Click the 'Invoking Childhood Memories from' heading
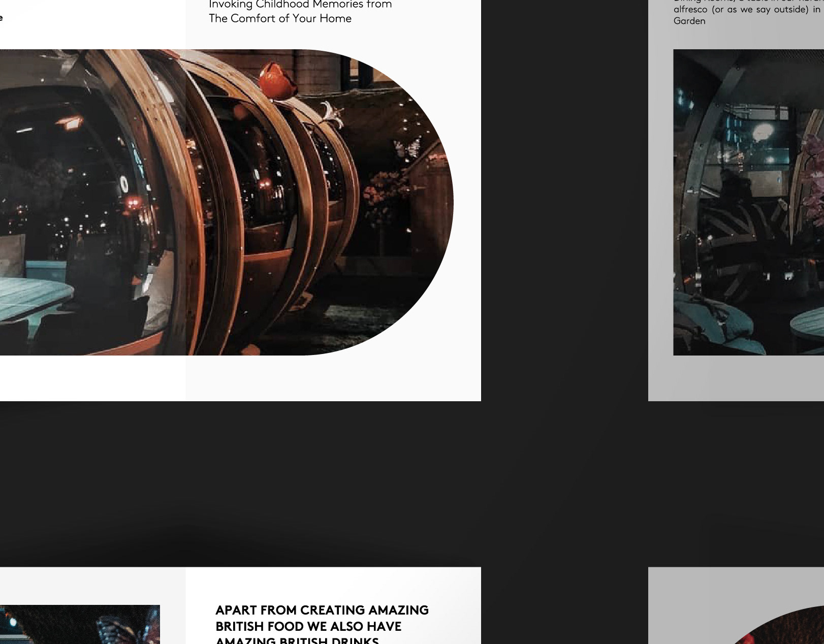The image size is (824, 644). (x=300, y=5)
